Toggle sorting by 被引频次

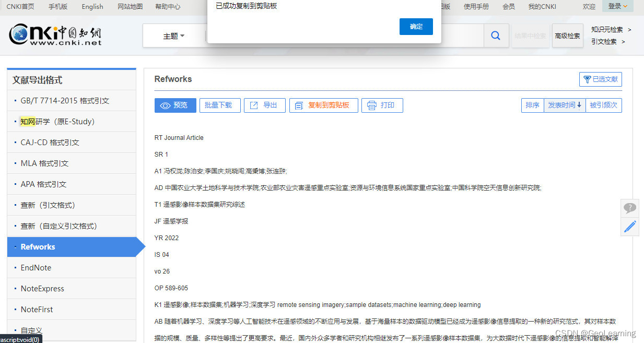(x=603, y=105)
